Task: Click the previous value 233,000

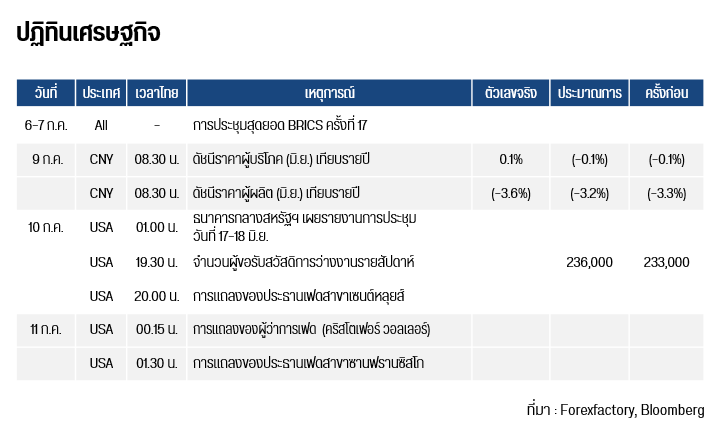Action: [666, 262]
